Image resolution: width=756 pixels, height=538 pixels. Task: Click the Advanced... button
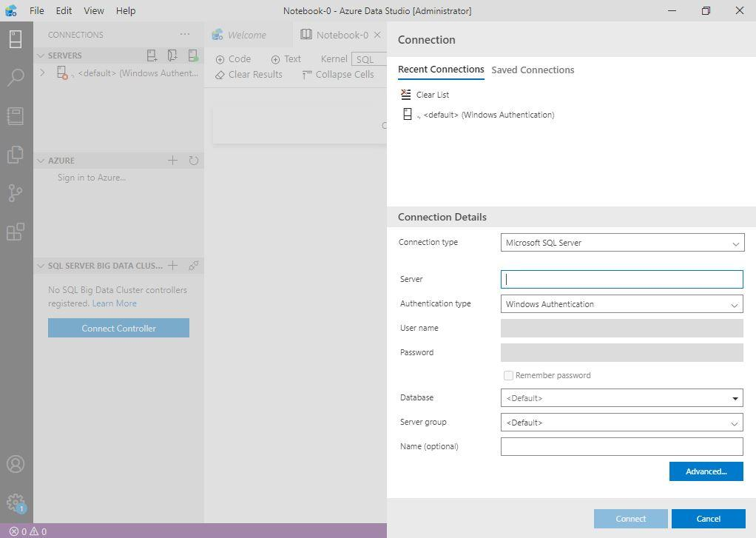706,471
